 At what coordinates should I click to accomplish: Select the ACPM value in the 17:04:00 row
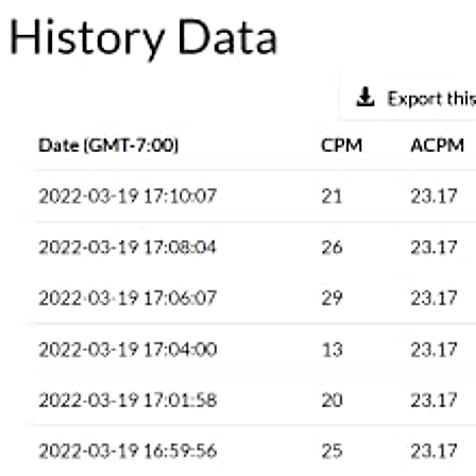434,349
